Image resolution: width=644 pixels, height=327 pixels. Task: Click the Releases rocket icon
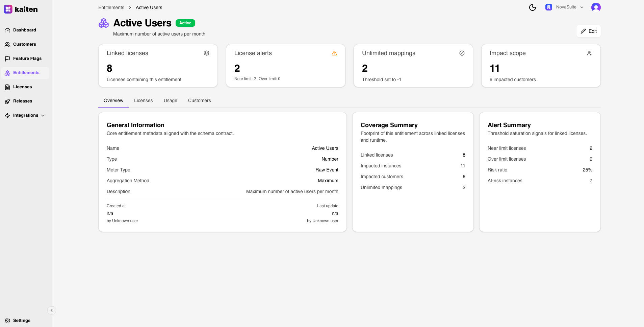(x=7, y=101)
